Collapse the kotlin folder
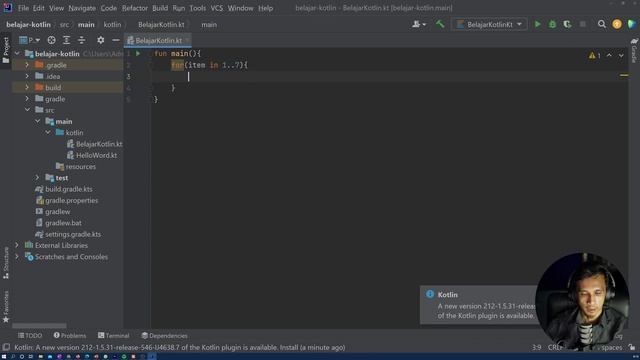The height and width of the screenshot is (360, 640). (48, 133)
